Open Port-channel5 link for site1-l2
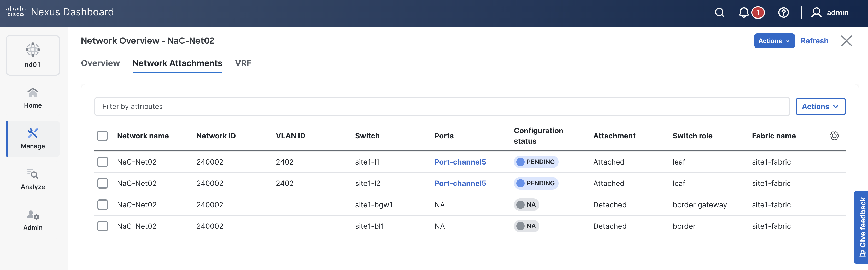This screenshot has height=270, width=868. point(460,183)
